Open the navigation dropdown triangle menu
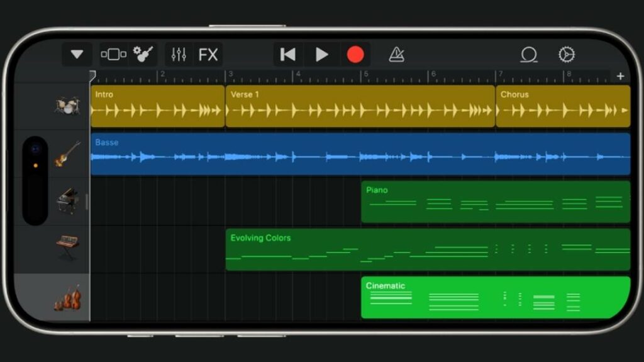This screenshot has height=362, width=644. pos(77,55)
